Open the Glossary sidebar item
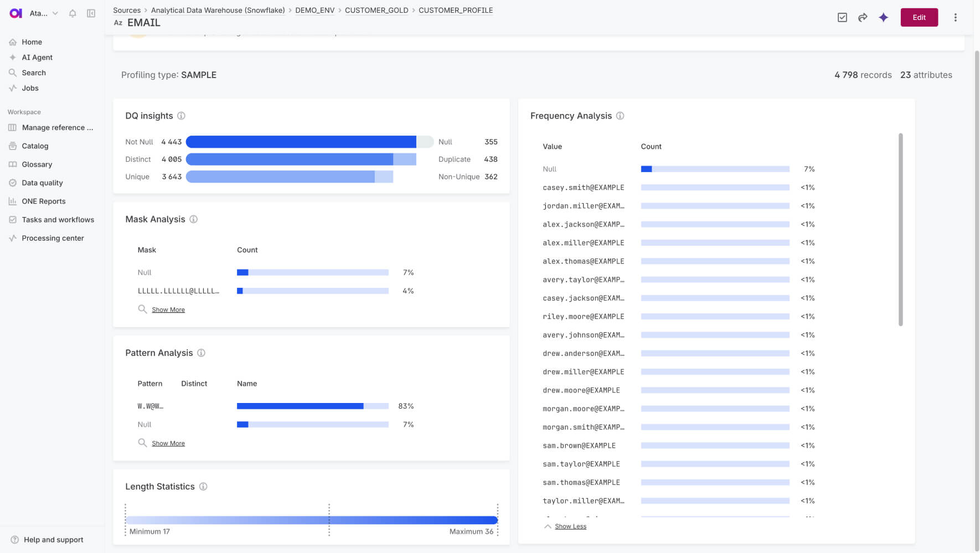980x553 pixels. (x=37, y=164)
